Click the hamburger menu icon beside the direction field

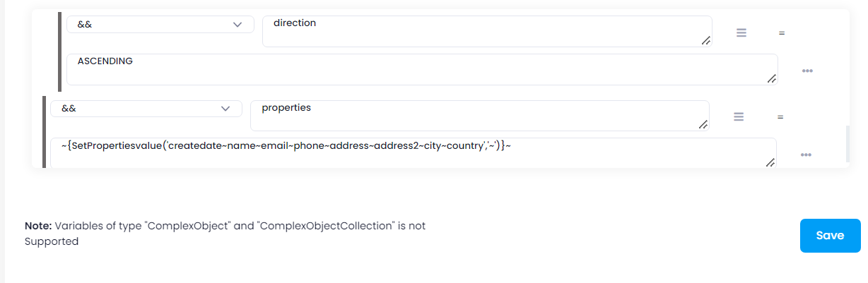click(741, 32)
